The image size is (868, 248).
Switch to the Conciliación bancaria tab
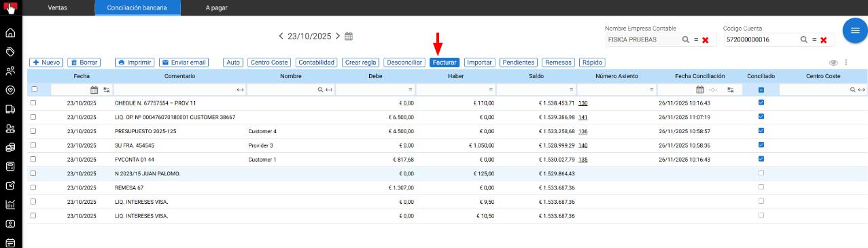(x=137, y=7)
